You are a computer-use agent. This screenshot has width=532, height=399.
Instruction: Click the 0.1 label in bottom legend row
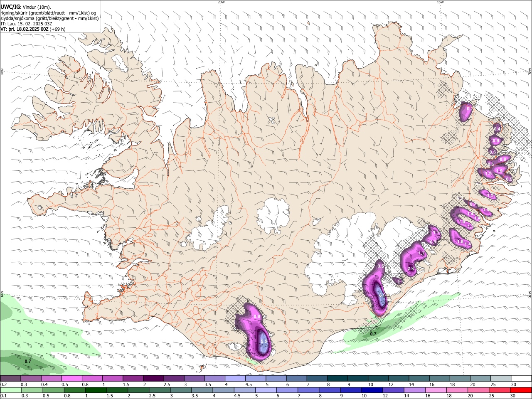(3, 396)
